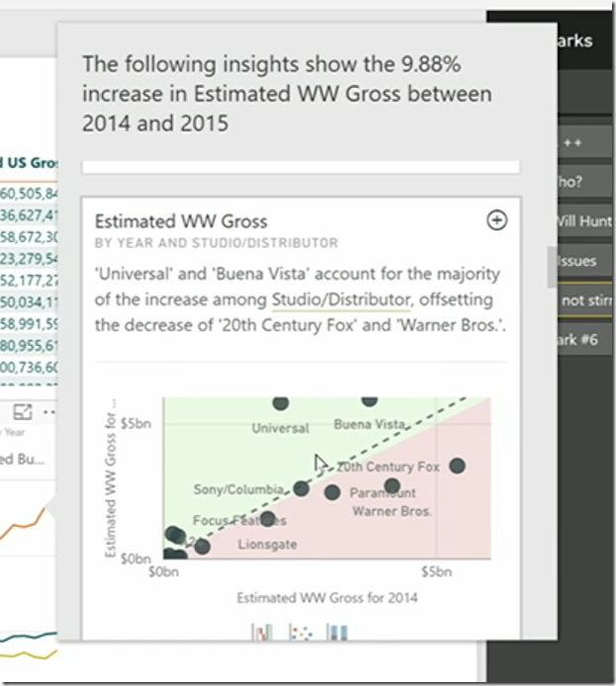The image size is (616, 686).
Task: Open the 'not stirr' bookmark
Action: [x=584, y=300]
